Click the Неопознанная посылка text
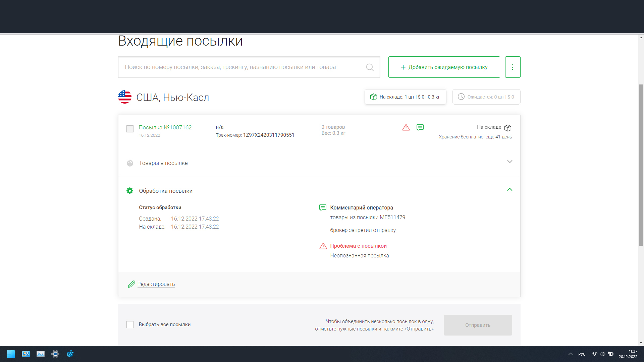The width and height of the screenshot is (644, 362). tap(360, 256)
